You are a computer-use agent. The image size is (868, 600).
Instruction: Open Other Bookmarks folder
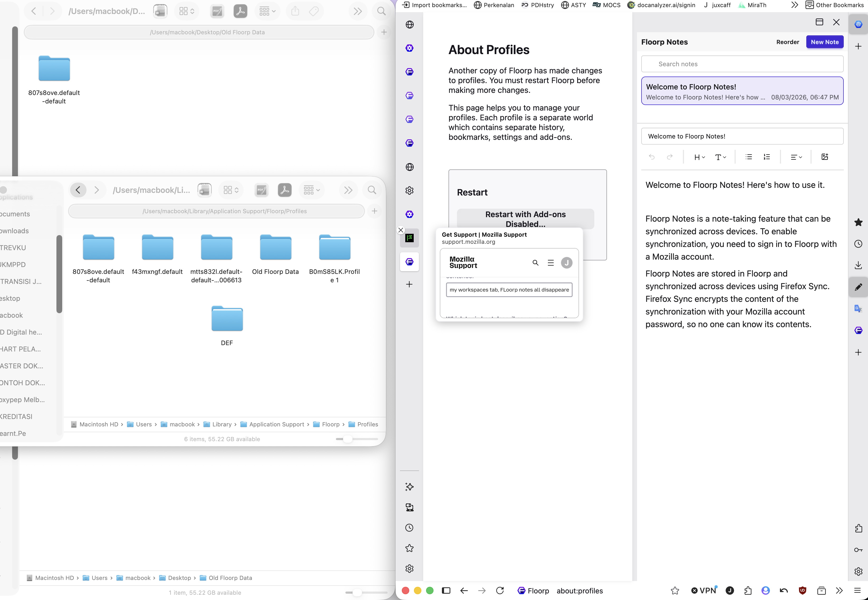point(835,5)
